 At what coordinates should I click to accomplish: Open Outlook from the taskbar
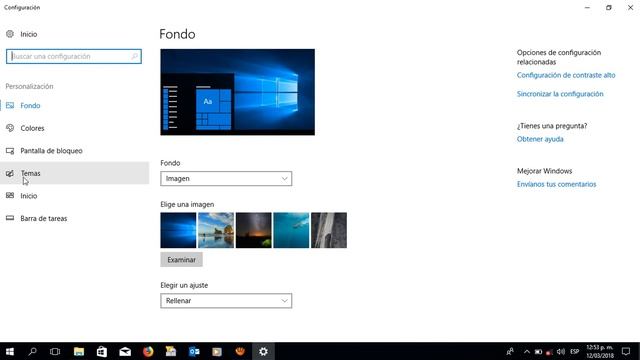coord(194,351)
